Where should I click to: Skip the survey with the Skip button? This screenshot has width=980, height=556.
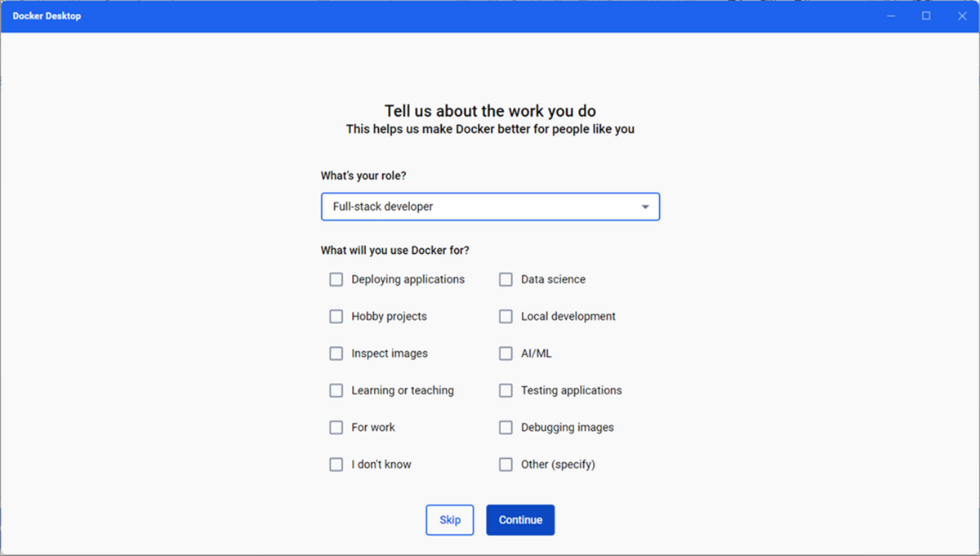450,520
